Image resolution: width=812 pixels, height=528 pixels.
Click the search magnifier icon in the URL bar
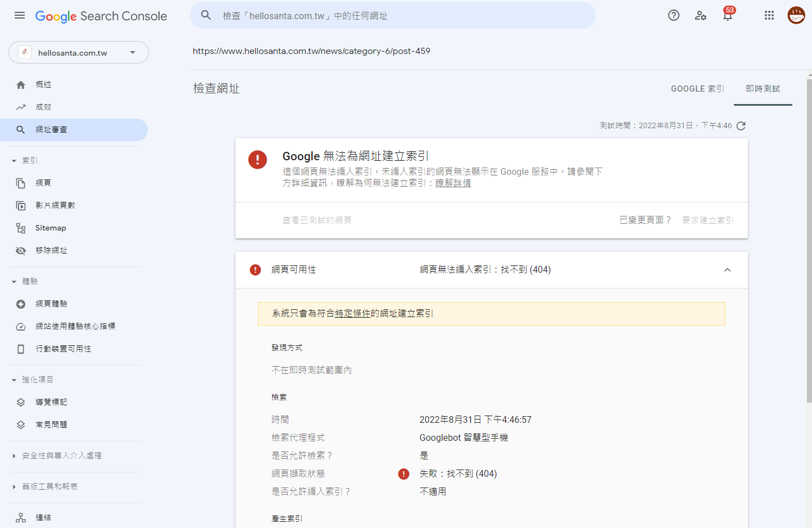pyautogui.click(x=206, y=15)
